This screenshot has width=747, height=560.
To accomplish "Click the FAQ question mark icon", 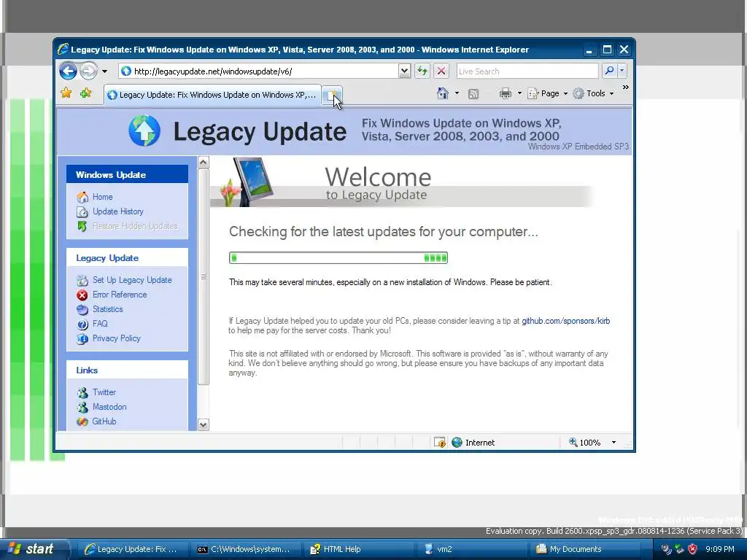I will (82, 324).
